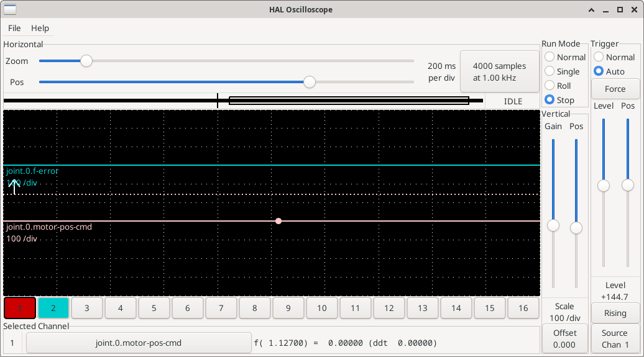Select channel 8 button
644x357 pixels.
pos(255,308)
